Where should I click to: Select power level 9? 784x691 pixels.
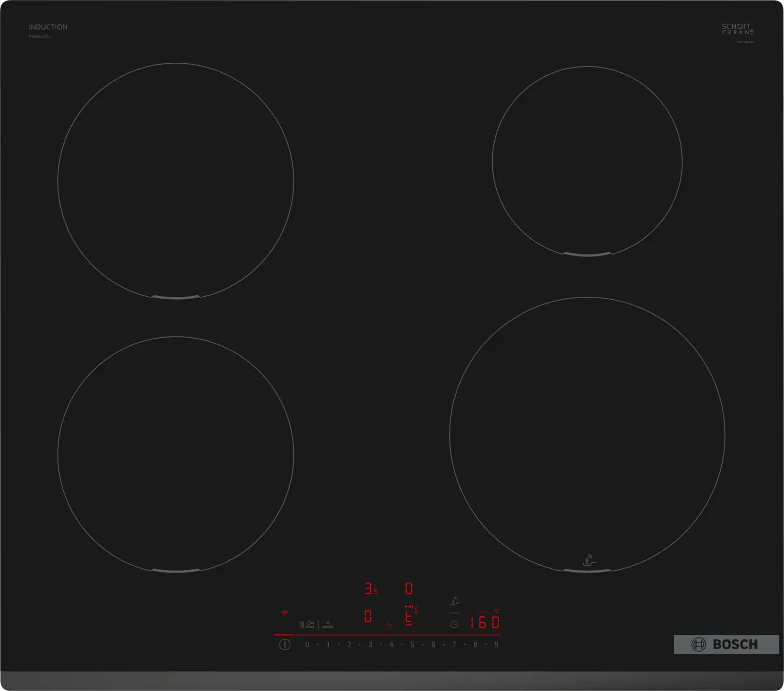point(497,644)
